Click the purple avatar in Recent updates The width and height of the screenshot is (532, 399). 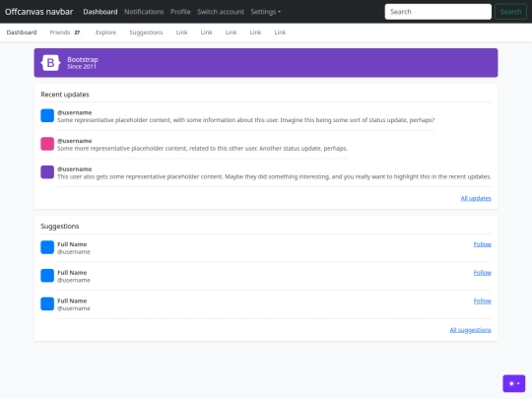tap(47, 172)
